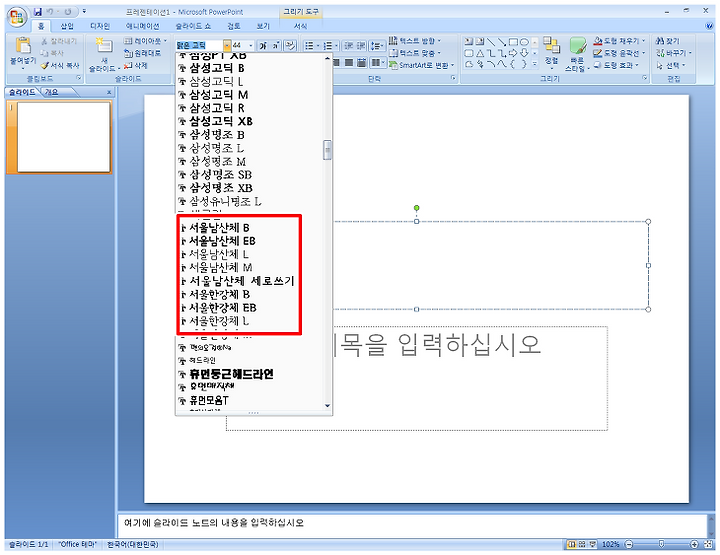The width and height of the screenshot is (720, 555).
Task: Open Shape Outline (도형 윤곽선) dropdown
Action: point(619,53)
